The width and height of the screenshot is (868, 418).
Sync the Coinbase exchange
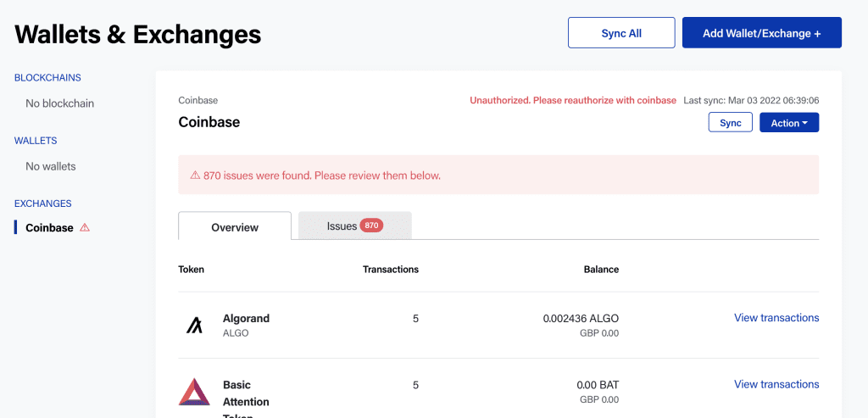click(x=730, y=122)
